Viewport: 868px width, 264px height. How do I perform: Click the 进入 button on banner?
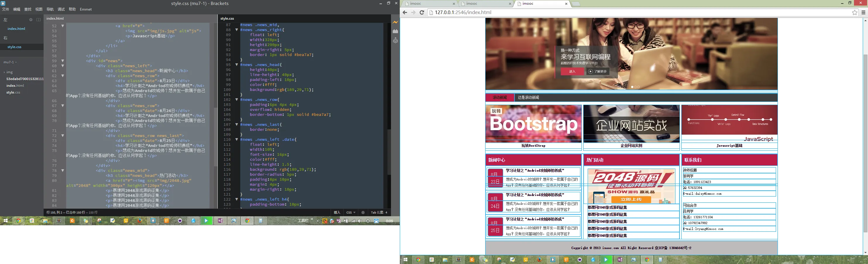pos(572,71)
